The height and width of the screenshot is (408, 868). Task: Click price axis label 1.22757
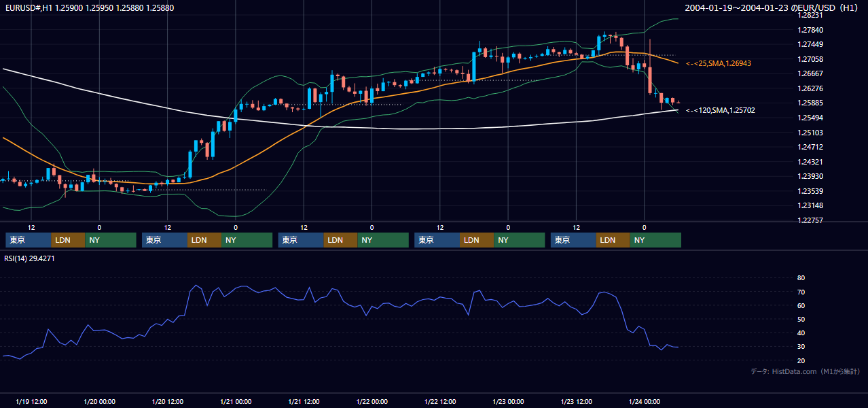(x=810, y=220)
